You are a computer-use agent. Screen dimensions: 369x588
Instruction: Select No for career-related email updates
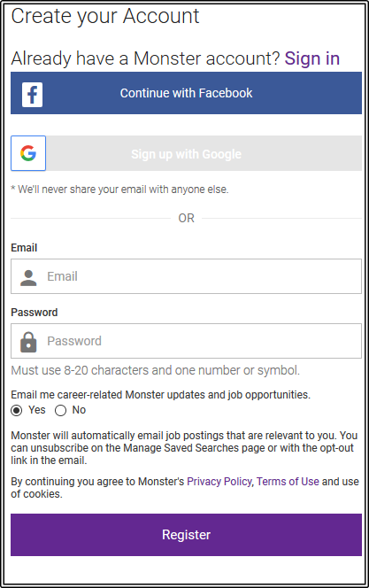pos(61,411)
